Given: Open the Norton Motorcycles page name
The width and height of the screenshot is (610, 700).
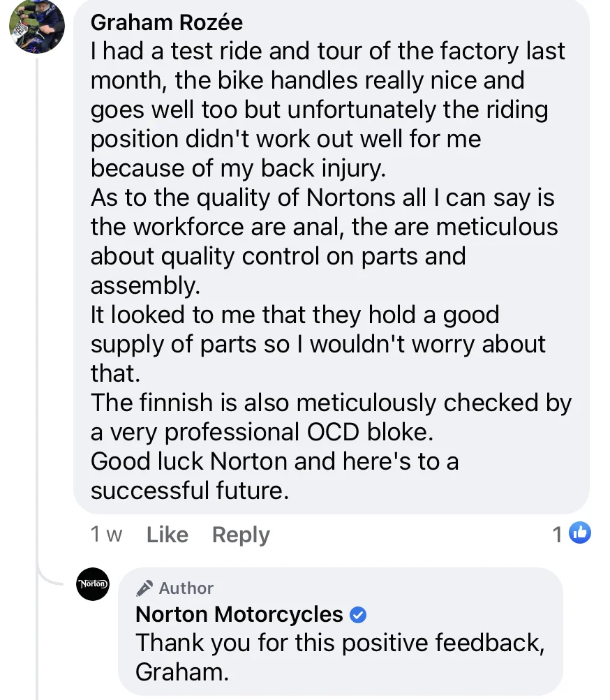Looking at the screenshot, I should (x=239, y=614).
